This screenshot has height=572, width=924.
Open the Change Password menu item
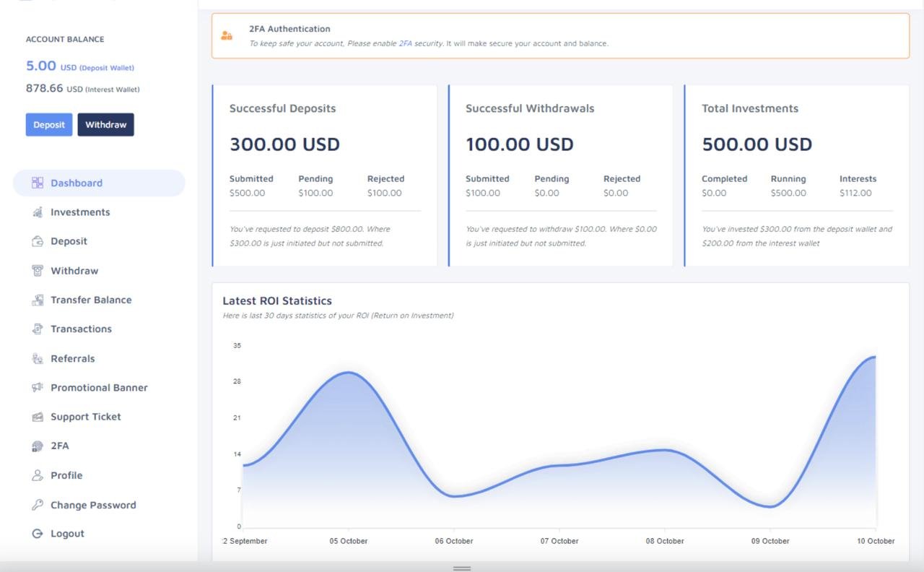92,505
